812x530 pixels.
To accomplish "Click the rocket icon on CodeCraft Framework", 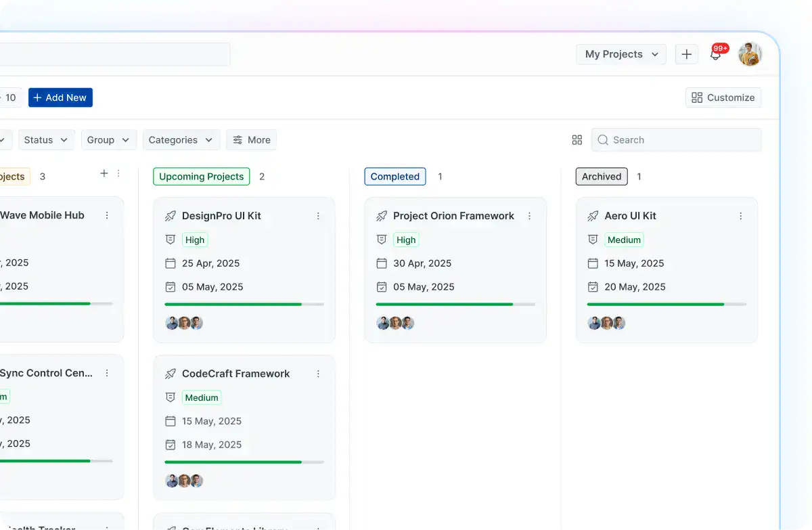I will point(171,374).
